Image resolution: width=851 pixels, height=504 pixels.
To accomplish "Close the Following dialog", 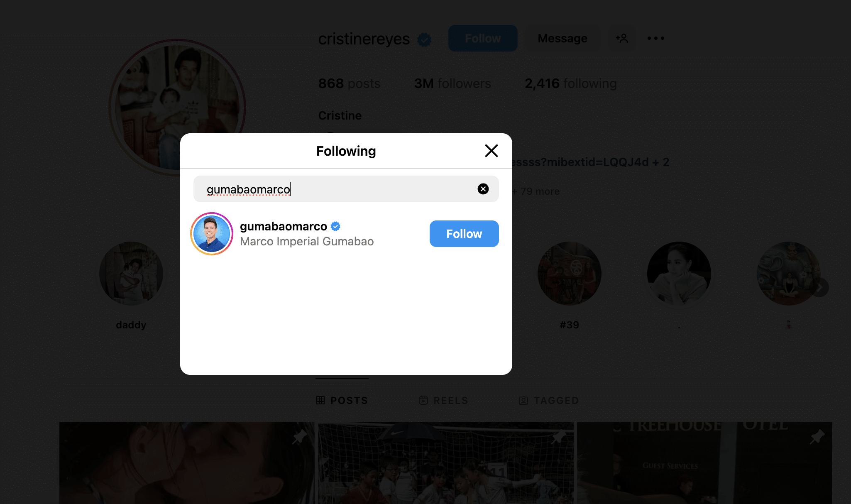I will click(x=491, y=151).
